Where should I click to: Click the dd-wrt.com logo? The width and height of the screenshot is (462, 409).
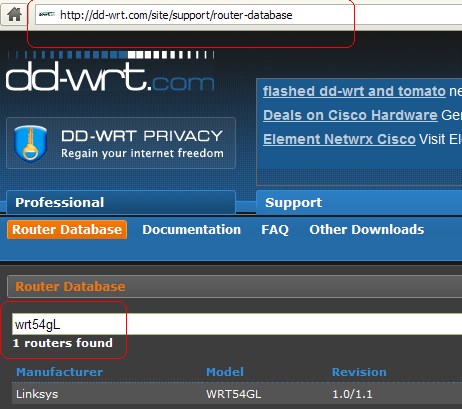110,71
